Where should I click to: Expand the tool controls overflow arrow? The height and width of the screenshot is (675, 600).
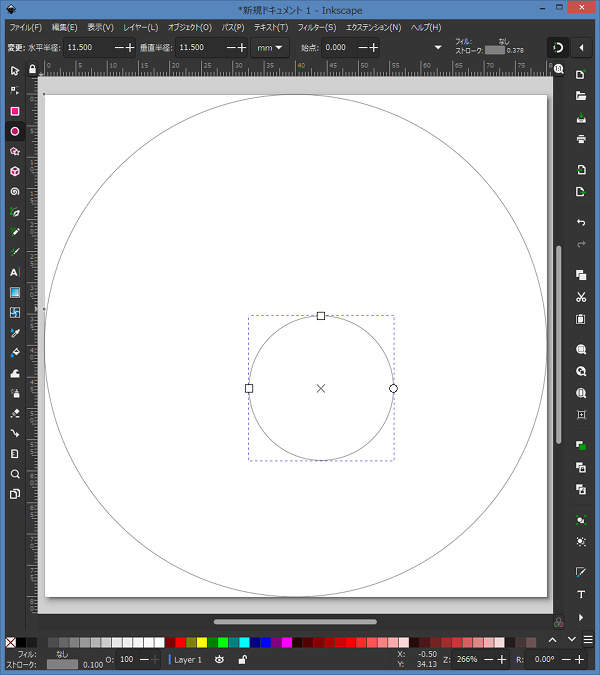438,47
